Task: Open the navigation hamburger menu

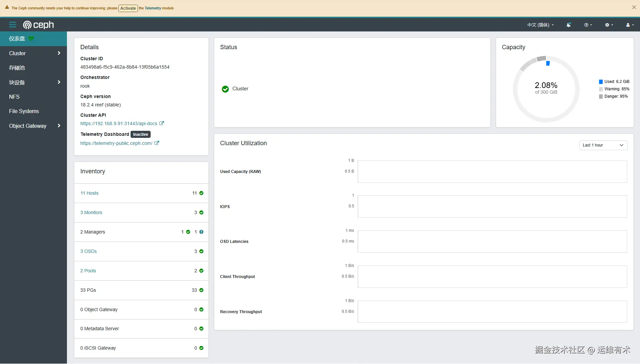Action: 12,24
